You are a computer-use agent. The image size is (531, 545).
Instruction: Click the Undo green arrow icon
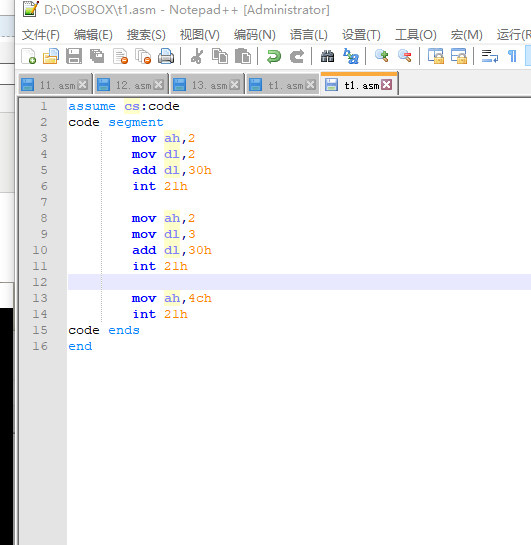point(273,56)
